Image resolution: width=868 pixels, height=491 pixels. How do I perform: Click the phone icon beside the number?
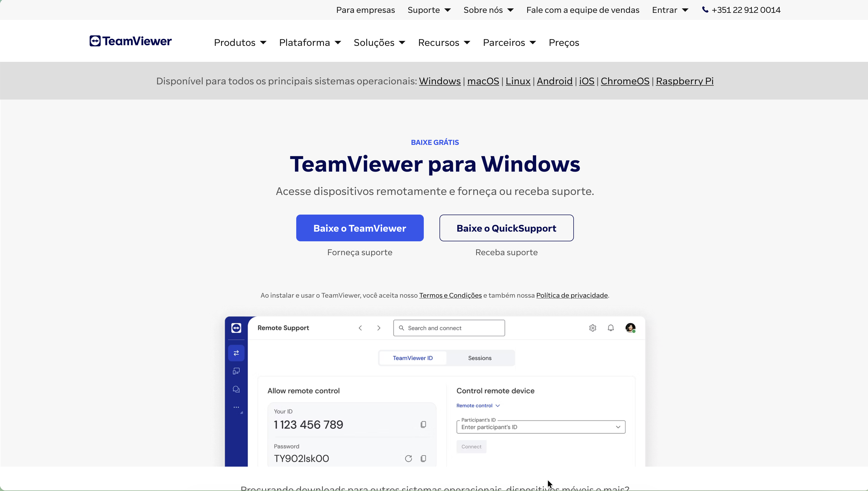click(705, 10)
